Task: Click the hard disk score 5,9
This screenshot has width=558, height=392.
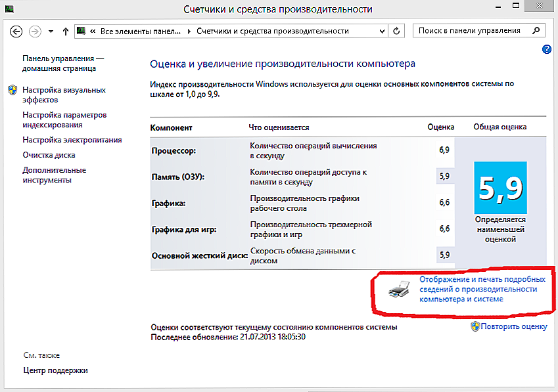Action: pyautogui.click(x=444, y=255)
